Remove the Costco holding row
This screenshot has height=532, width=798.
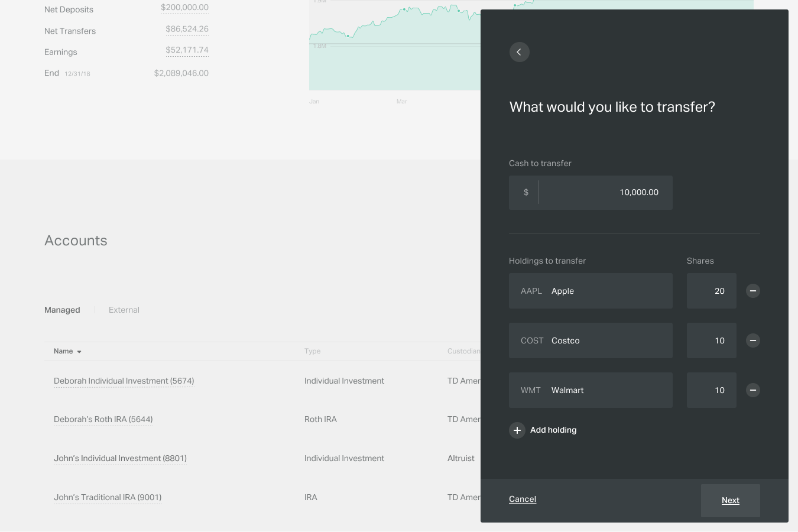(752, 340)
